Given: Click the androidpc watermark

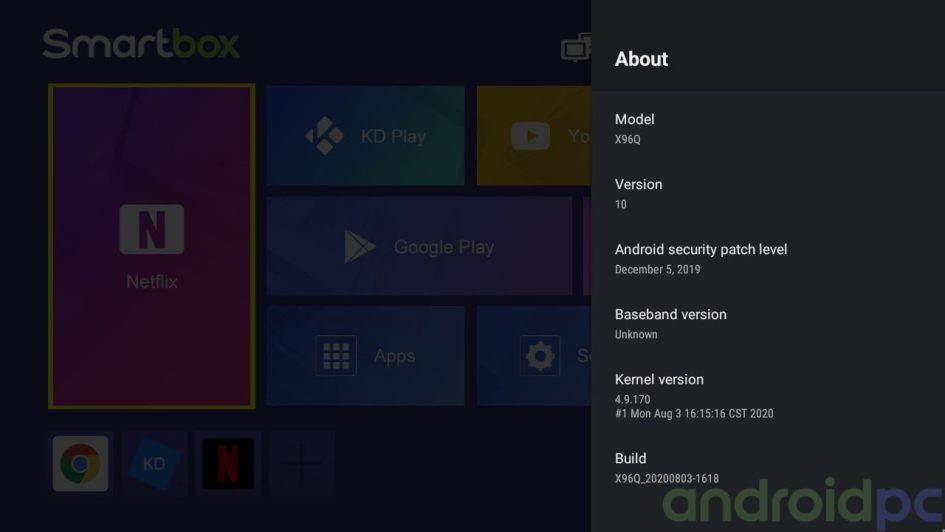Looking at the screenshot, I should pyautogui.click(x=803, y=501).
